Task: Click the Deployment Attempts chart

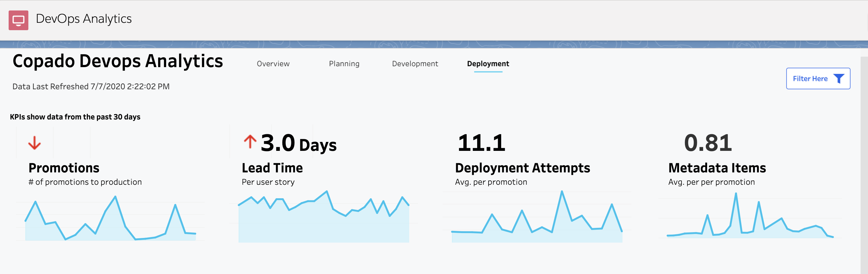Action: (x=537, y=216)
